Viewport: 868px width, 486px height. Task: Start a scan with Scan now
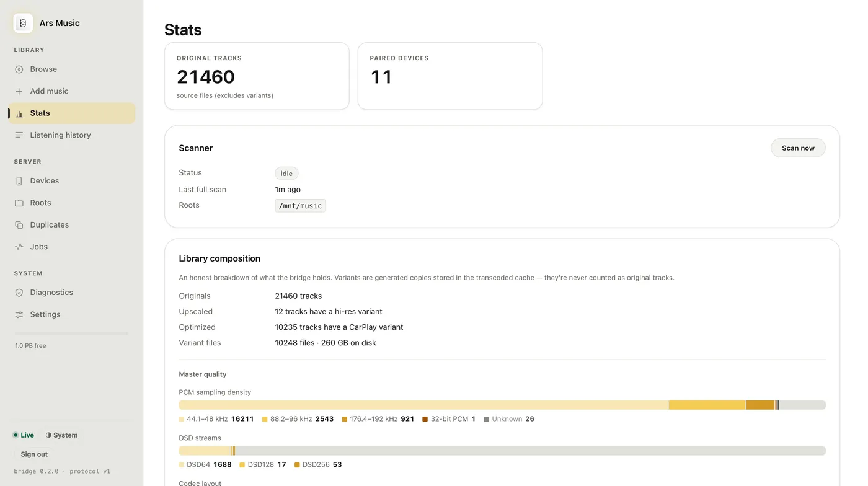tap(798, 148)
